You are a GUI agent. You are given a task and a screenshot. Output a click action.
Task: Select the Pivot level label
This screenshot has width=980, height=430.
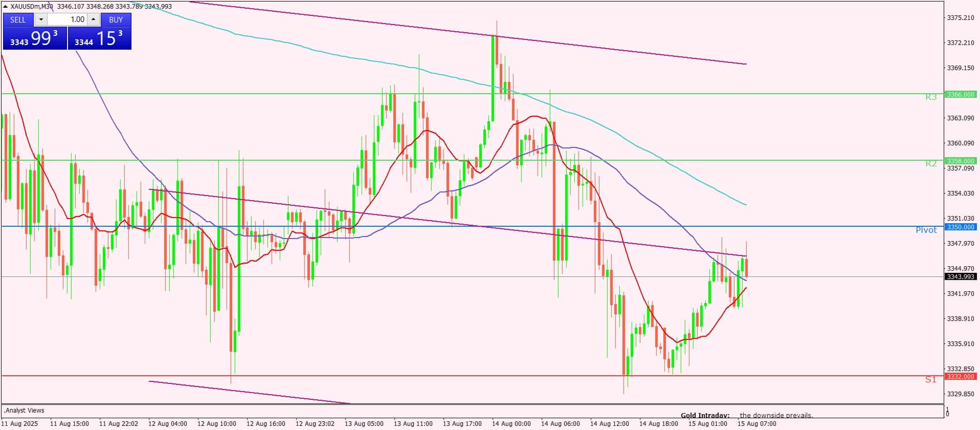click(x=926, y=230)
